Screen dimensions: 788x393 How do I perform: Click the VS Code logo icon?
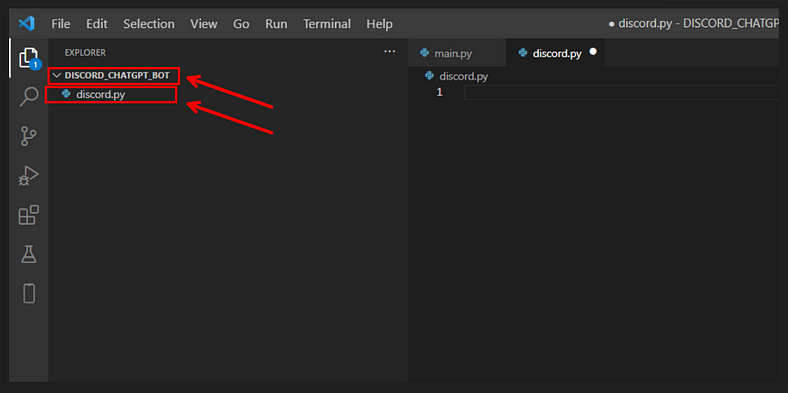26,24
